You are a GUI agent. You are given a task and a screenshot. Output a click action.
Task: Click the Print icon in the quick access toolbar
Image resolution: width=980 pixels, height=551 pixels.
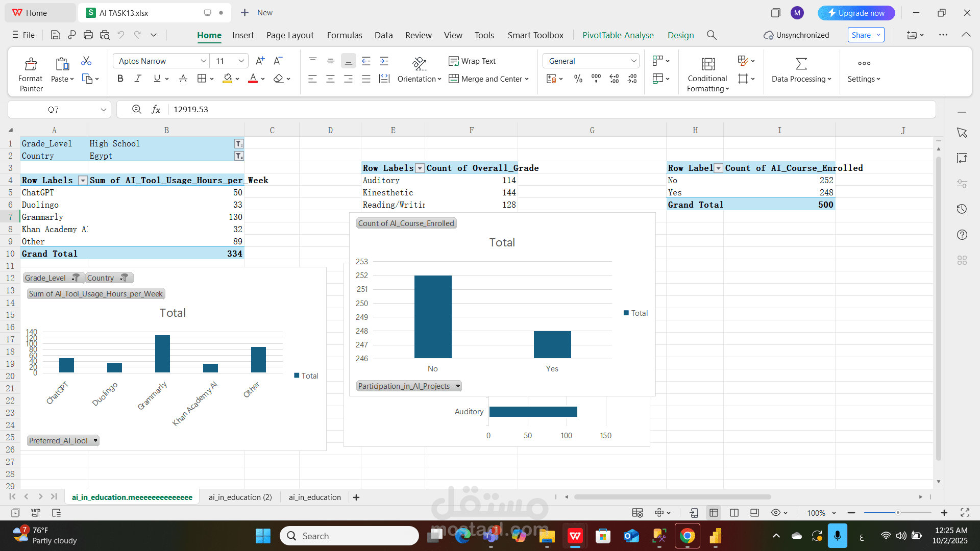pos(88,35)
